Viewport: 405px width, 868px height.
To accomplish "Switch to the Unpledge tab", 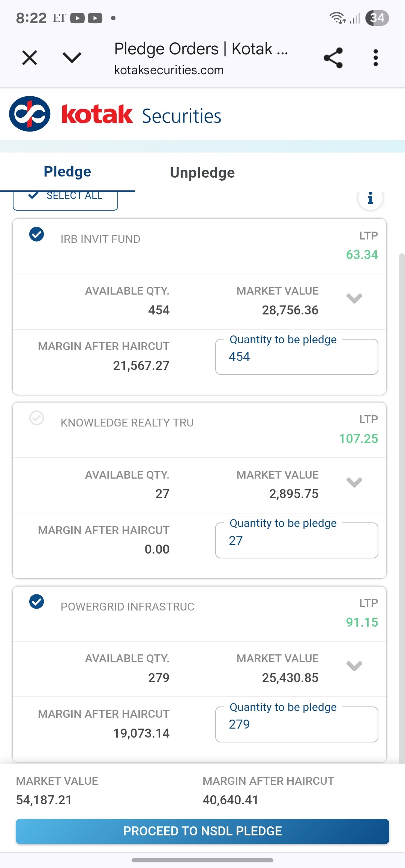I will [202, 173].
